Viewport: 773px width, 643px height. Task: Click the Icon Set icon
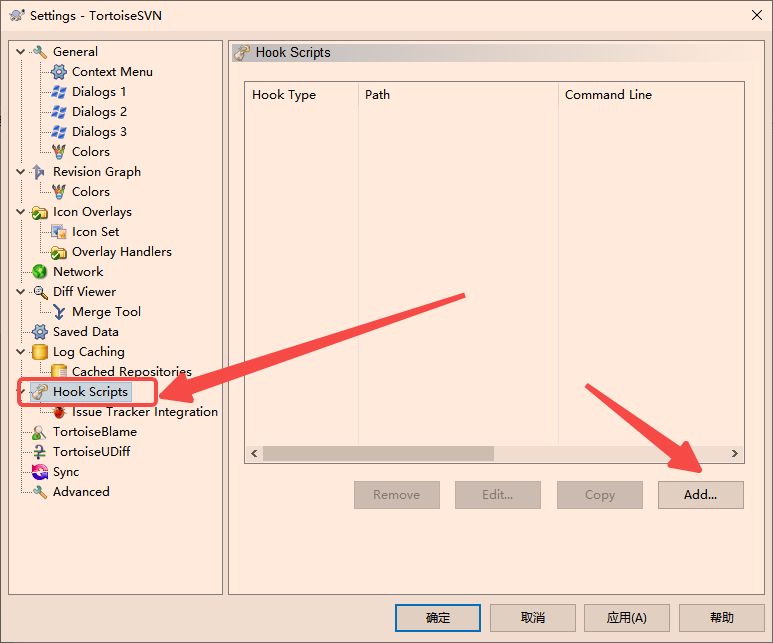[59, 232]
